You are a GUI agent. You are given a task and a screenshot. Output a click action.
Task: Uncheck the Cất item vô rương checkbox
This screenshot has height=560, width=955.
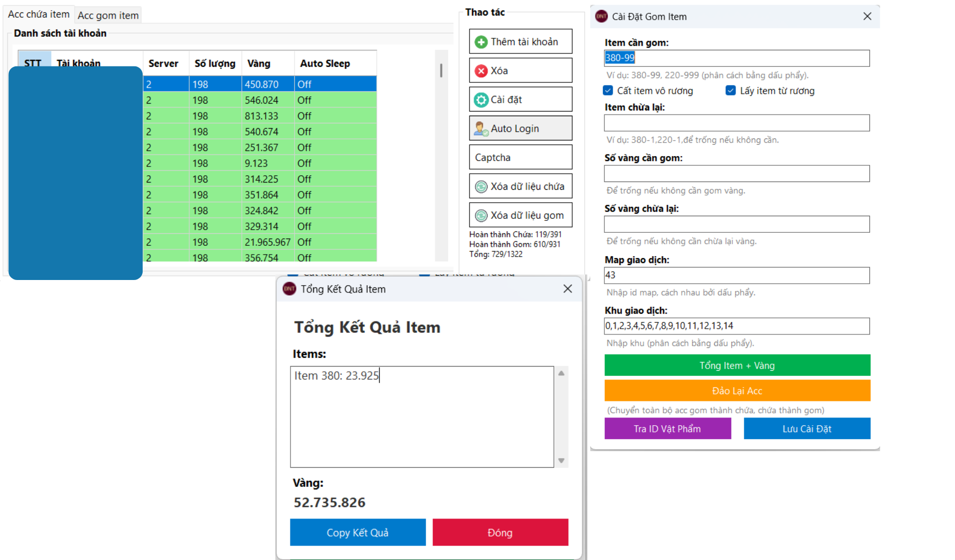point(608,91)
